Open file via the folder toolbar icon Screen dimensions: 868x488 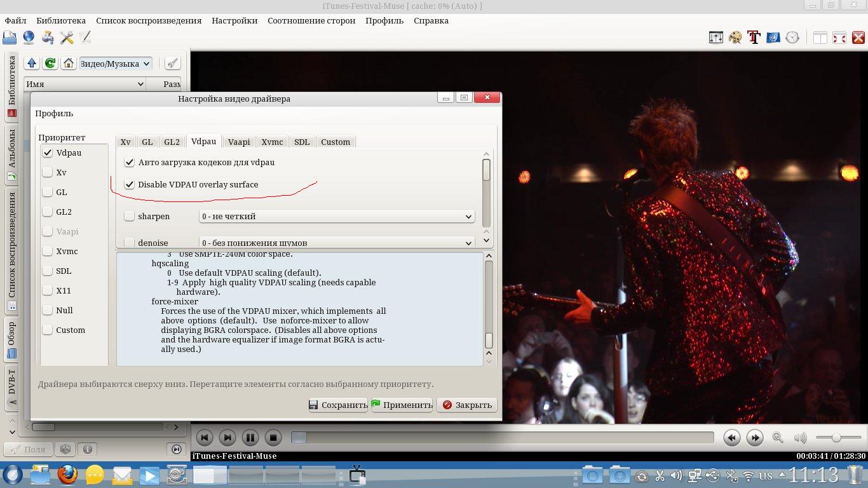[10, 37]
